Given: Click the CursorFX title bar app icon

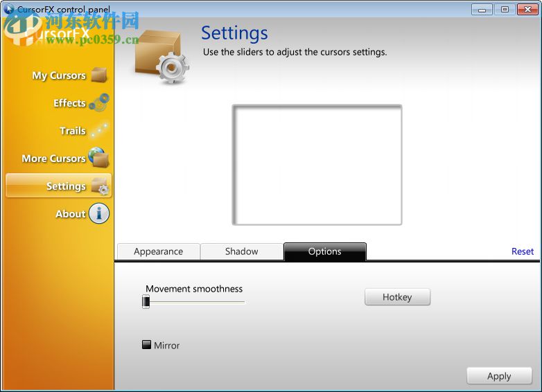Looking at the screenshot, I should coord(9,8).
